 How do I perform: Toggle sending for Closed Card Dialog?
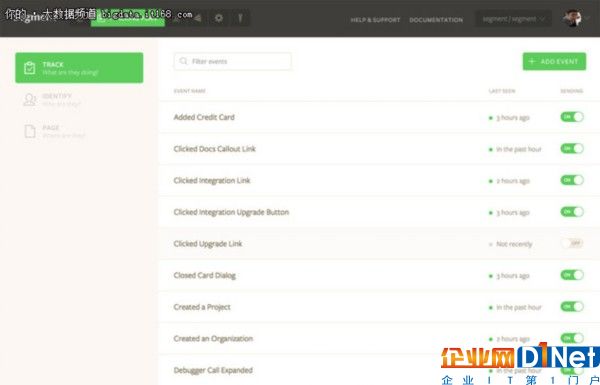coord(572,275)
